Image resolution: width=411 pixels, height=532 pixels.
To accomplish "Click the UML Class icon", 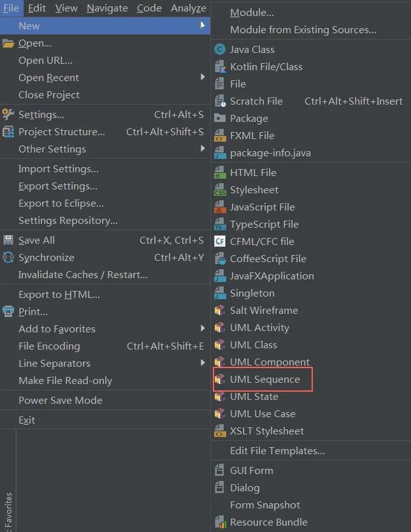I will (220, 344).
